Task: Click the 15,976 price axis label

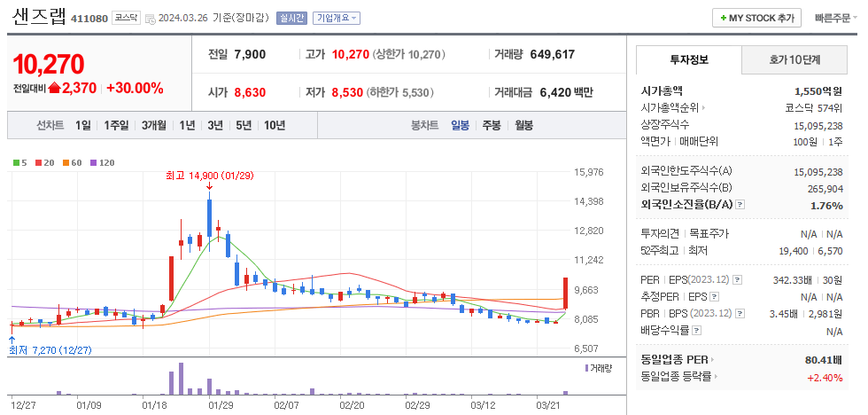Action: click(588, 172)
